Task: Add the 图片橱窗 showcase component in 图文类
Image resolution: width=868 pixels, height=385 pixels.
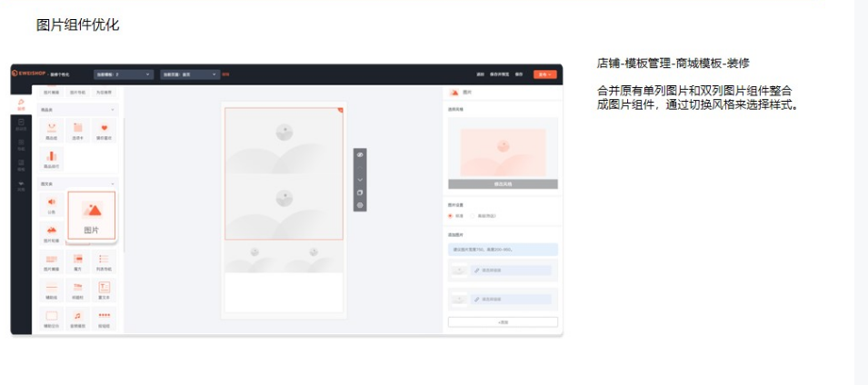Action: pos(52,262)
